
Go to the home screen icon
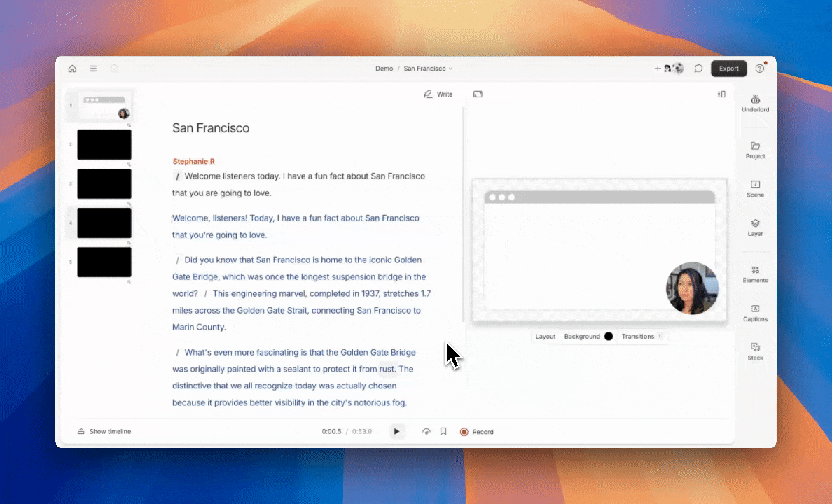tap(73, 69)
